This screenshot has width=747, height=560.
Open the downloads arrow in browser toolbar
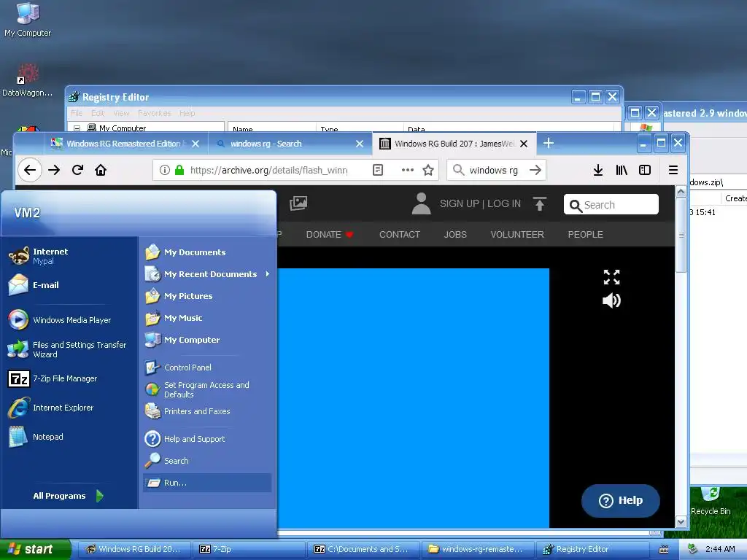[x=598, y=170]
